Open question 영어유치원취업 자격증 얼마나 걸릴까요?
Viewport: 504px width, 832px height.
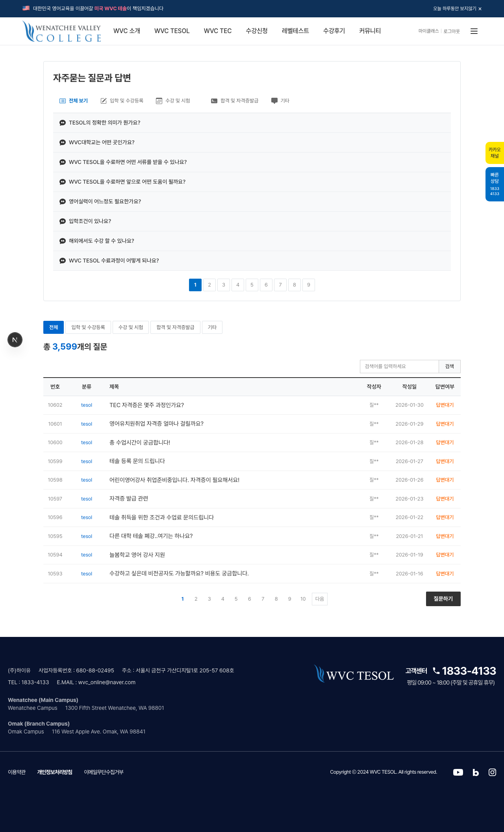[157, 424]
